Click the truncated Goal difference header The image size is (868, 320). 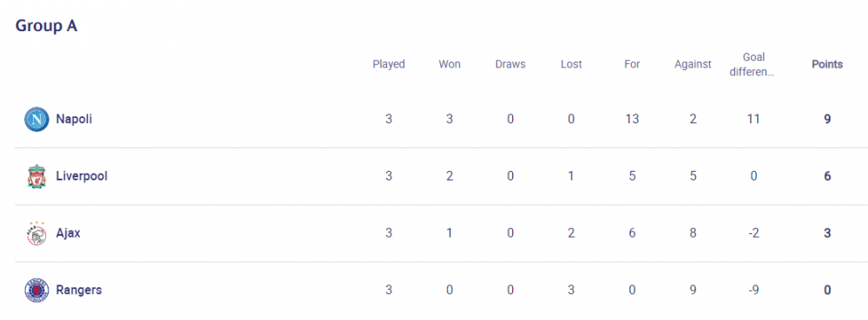(x=753, y=64)
